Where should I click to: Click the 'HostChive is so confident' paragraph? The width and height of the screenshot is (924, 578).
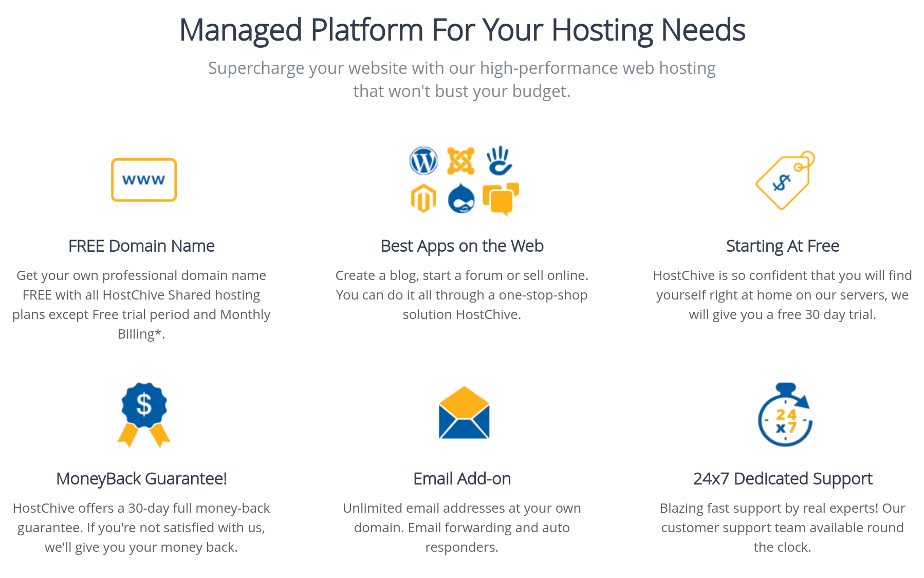(x=783, y=295)
